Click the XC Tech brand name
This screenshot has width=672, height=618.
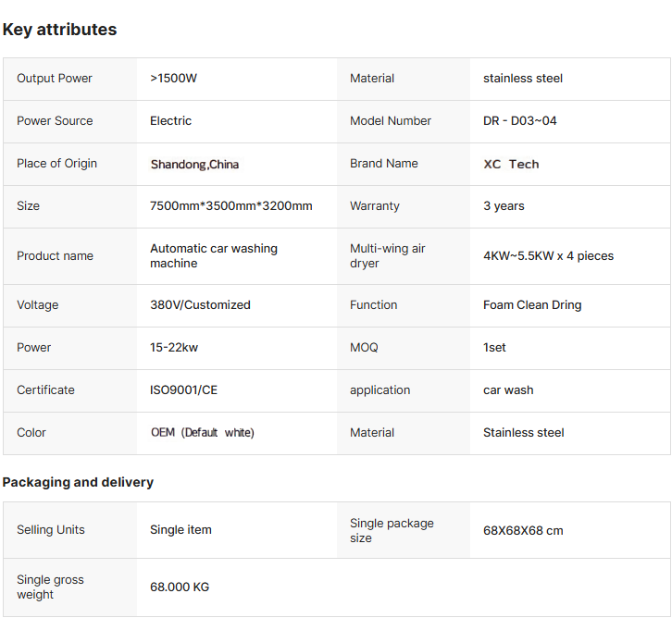tap(511, 164)
